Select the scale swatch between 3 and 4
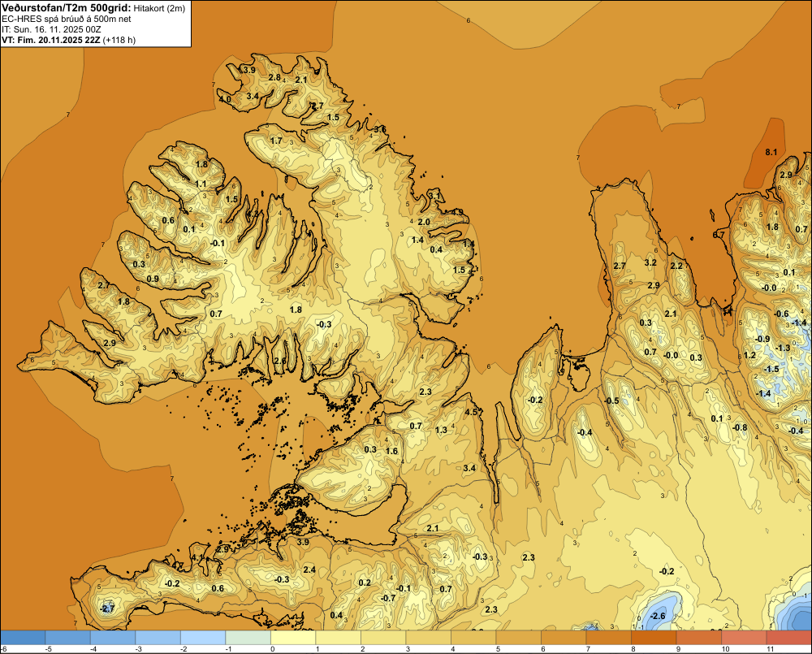812x654 pixels. [428, 638]
